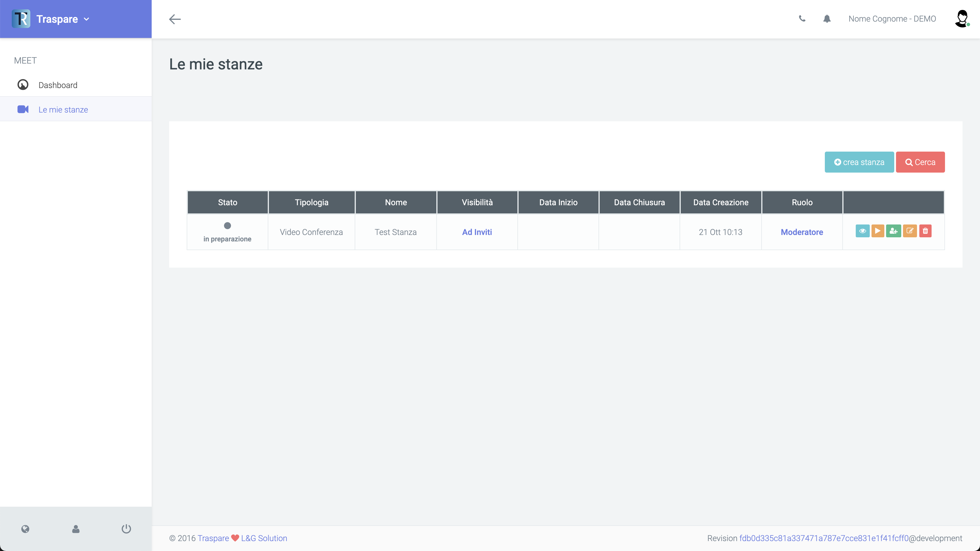
Task: Open the phone call icon
Action: coord(802,19)
